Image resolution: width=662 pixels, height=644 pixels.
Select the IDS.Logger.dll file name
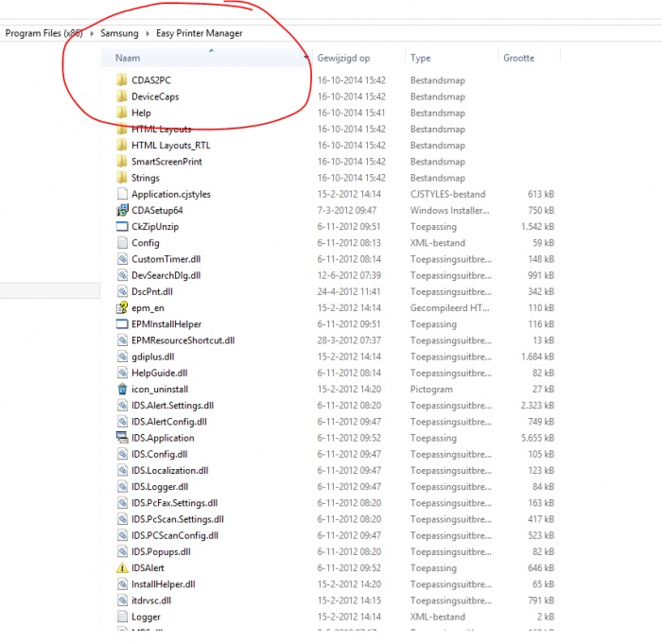(160, 486)
